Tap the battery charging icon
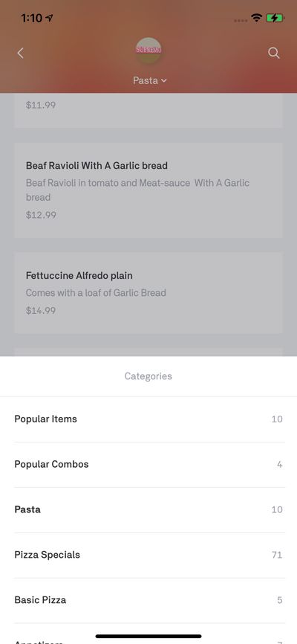The image size is (297, 644). coord(275,18)
